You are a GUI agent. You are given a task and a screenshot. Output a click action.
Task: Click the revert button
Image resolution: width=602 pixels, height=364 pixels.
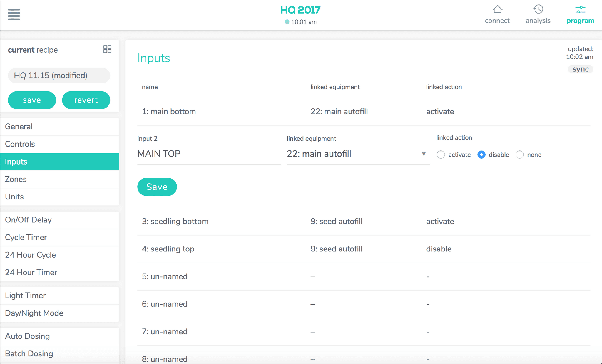(x=86, y=100)
